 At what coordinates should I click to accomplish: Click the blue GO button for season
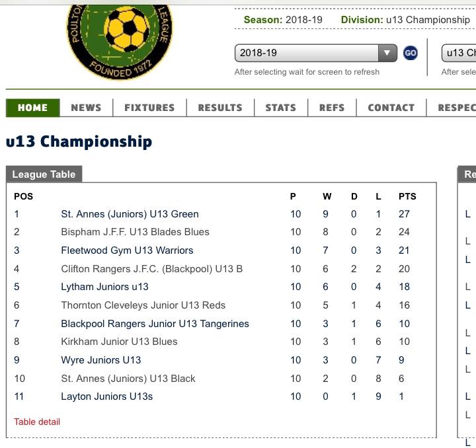(x=411, y=53)
